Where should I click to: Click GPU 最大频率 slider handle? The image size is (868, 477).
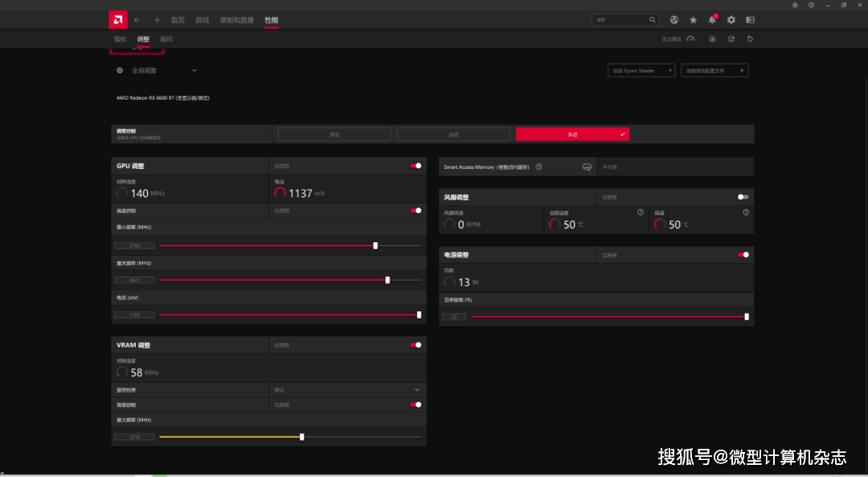(x=387, y=280)
